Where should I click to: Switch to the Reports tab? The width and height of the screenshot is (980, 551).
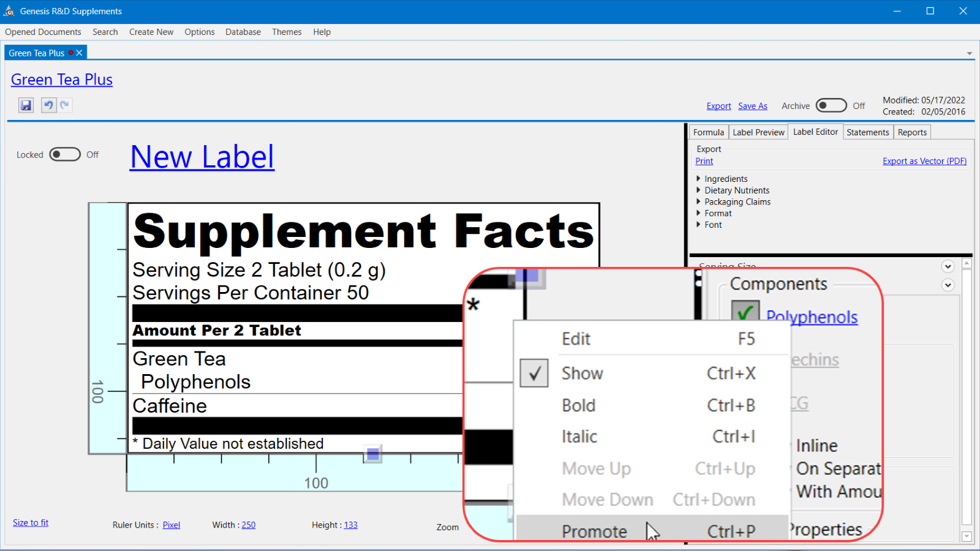tap(912, 132)
